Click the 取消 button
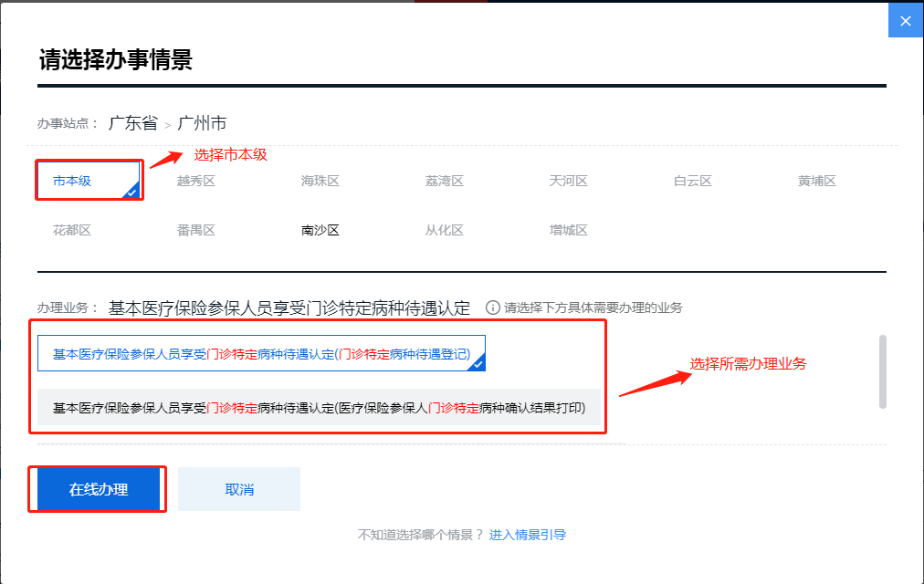 (238, 489)
